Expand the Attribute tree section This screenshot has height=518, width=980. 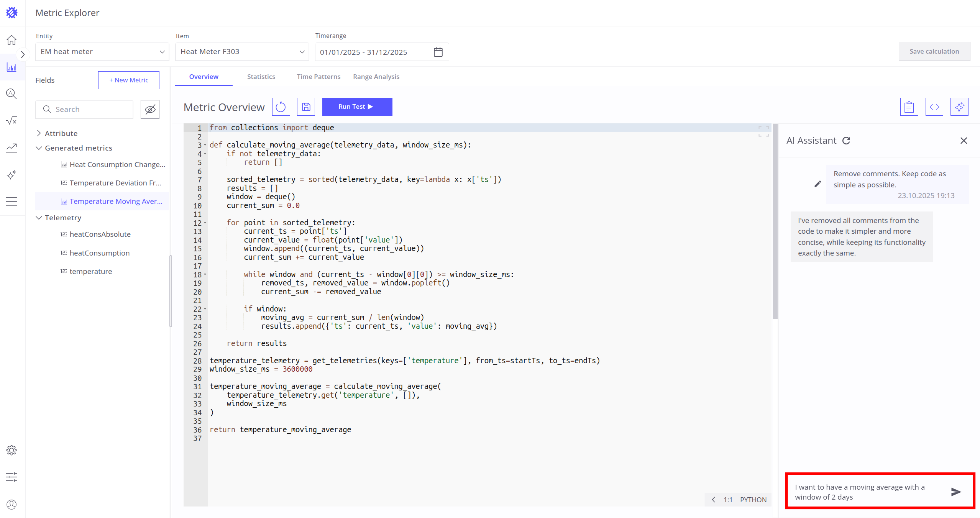click(39, 133)
